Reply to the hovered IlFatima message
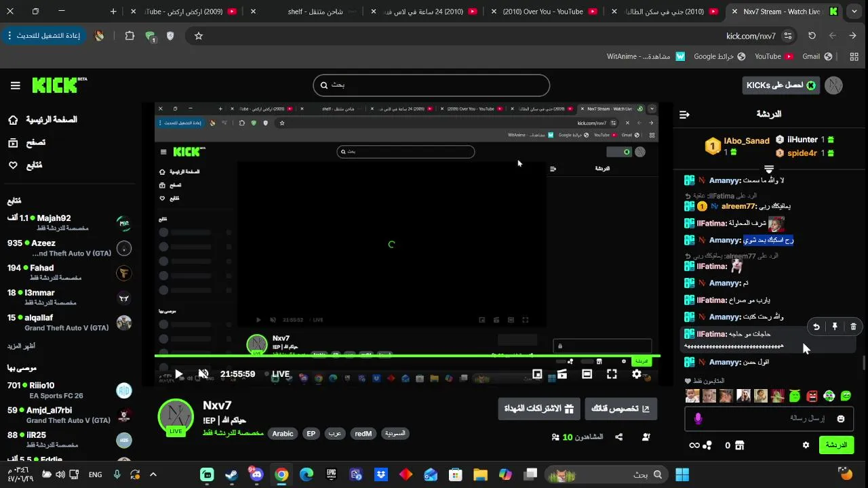 click(816, 327)
